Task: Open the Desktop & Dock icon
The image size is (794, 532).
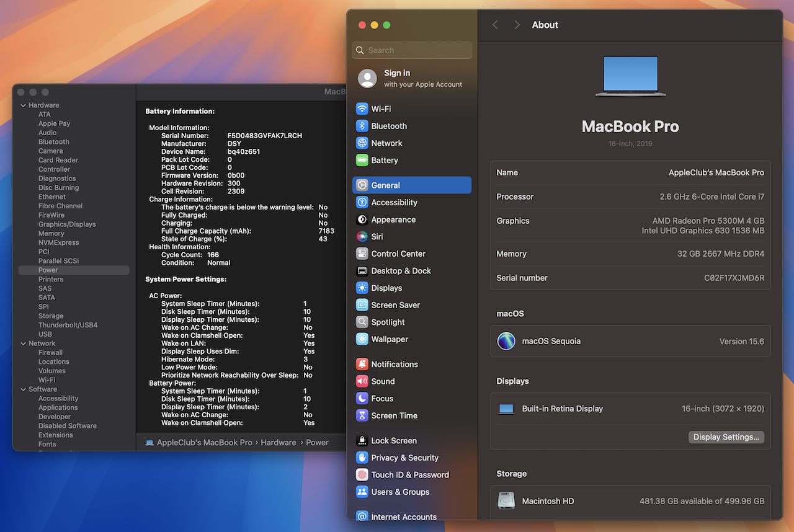Action: point(362,271)
